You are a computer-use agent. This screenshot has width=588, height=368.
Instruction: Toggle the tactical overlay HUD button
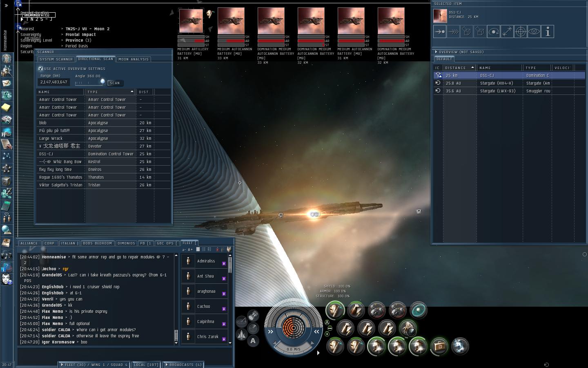(x=241, y=321)
